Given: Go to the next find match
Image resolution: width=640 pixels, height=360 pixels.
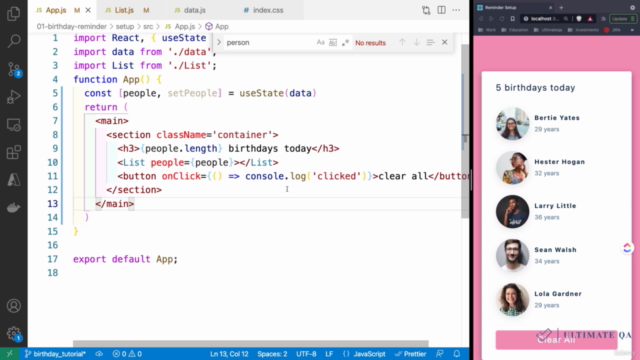Looking at the screenshot, I should click(x=416, y=42).
